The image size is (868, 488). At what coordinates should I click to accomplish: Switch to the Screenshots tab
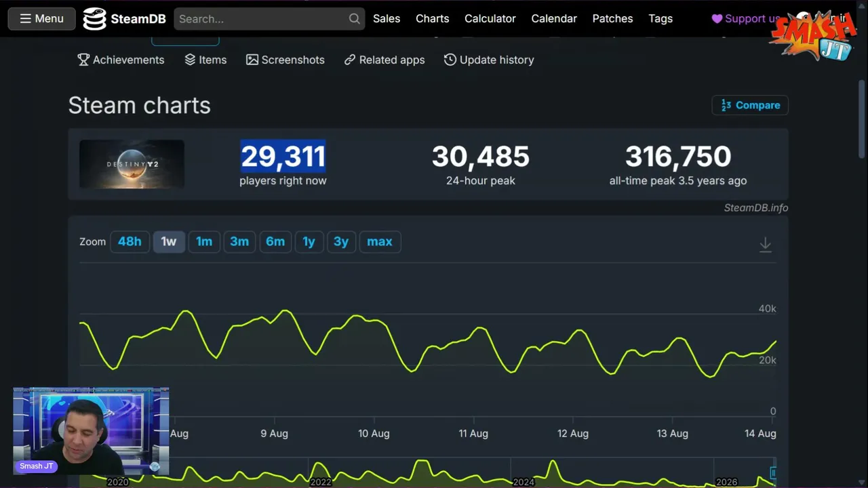coord(285,60)
